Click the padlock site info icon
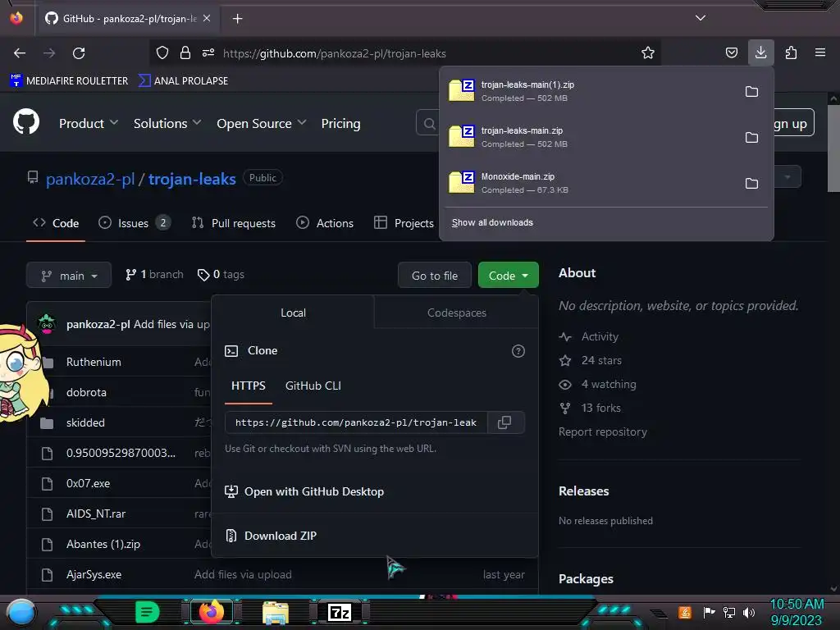Viewport: 840px width, 630px height. point(185,52)
